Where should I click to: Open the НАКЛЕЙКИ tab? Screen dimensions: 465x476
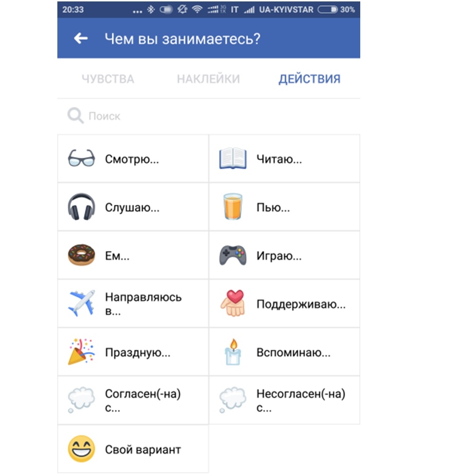pos(209,79)
